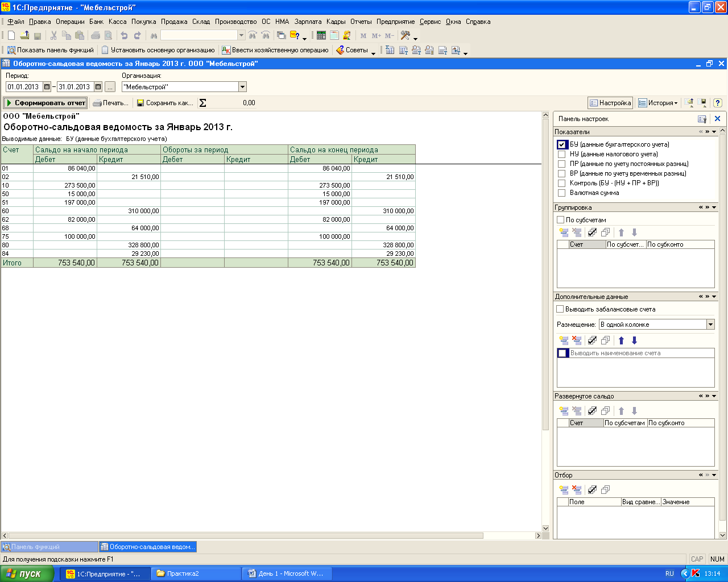Click the yellow help question-mark toolbar icon
The image size is (728, 582).
pyautogui.click(x=295, y=35)
